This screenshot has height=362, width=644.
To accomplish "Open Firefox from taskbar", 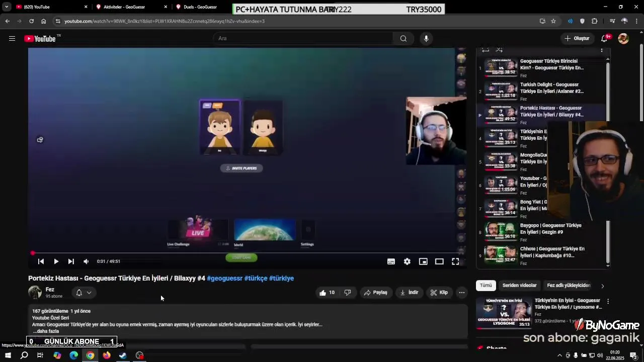I will 107,355.
